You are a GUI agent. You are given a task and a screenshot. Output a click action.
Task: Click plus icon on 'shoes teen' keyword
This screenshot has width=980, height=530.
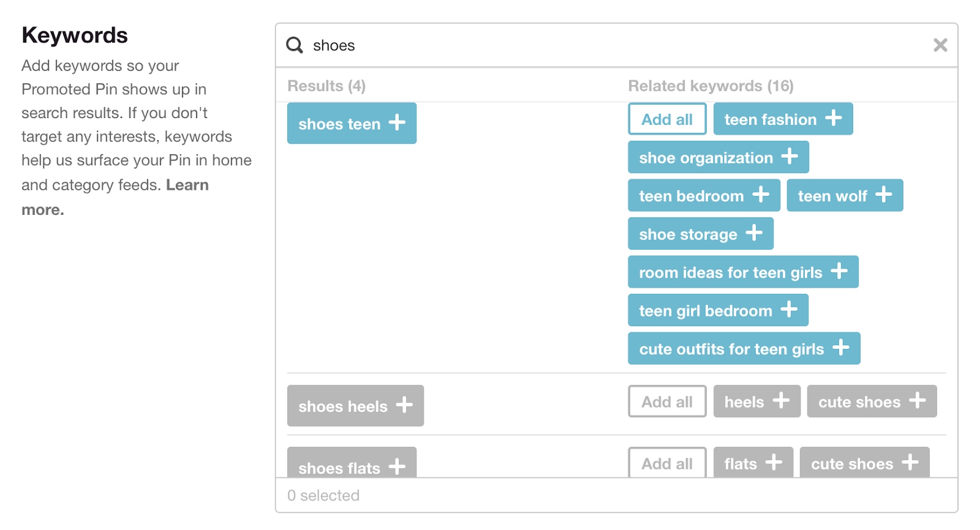coord(397,122)
